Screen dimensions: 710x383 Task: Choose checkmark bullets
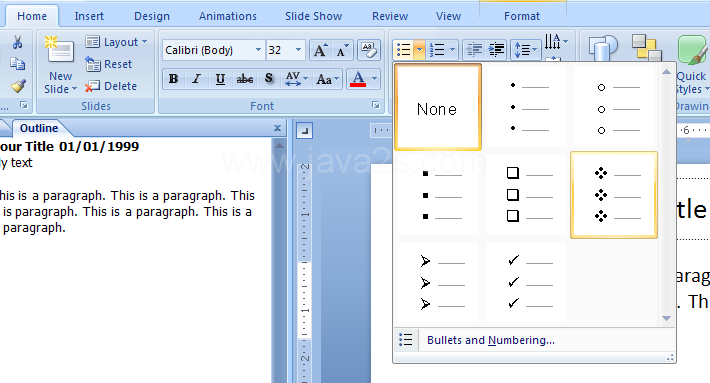click(x=526, y=283)
